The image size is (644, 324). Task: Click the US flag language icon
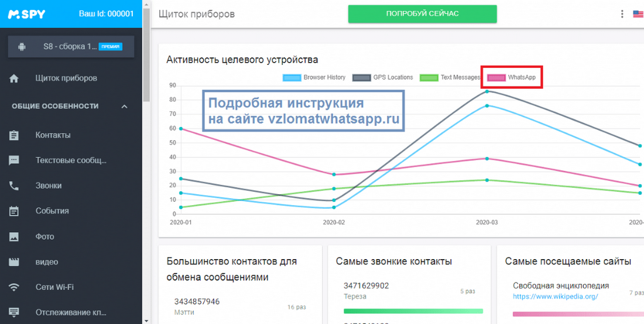638,14
